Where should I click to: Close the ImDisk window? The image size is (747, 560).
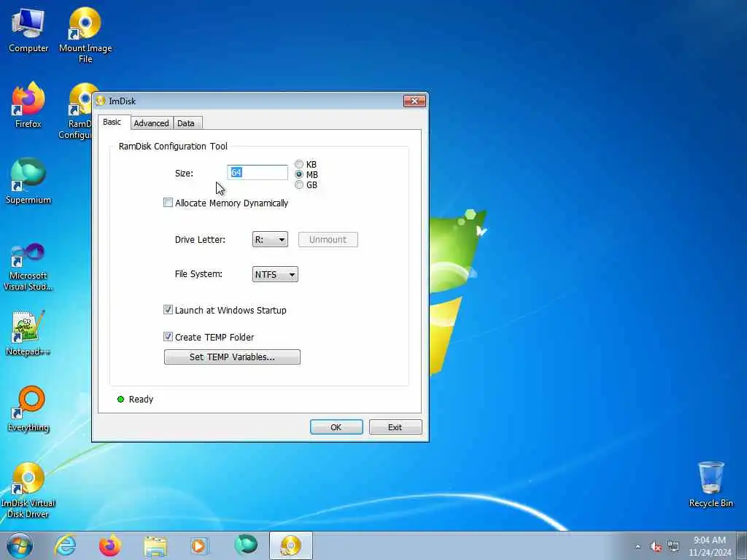414,101
